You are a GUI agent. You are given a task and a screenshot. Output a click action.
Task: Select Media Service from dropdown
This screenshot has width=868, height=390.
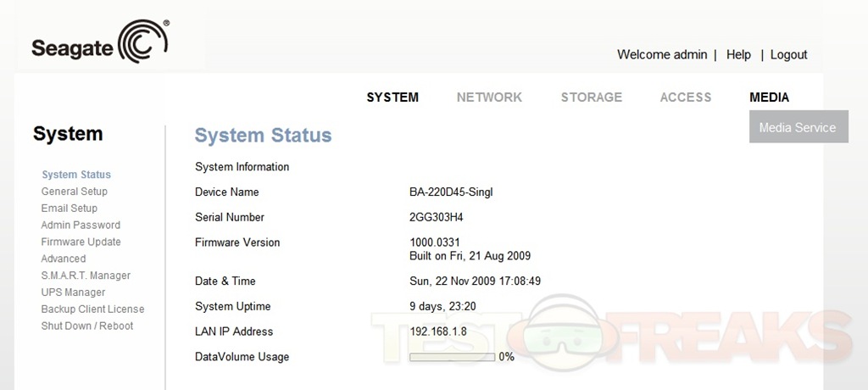797,128
